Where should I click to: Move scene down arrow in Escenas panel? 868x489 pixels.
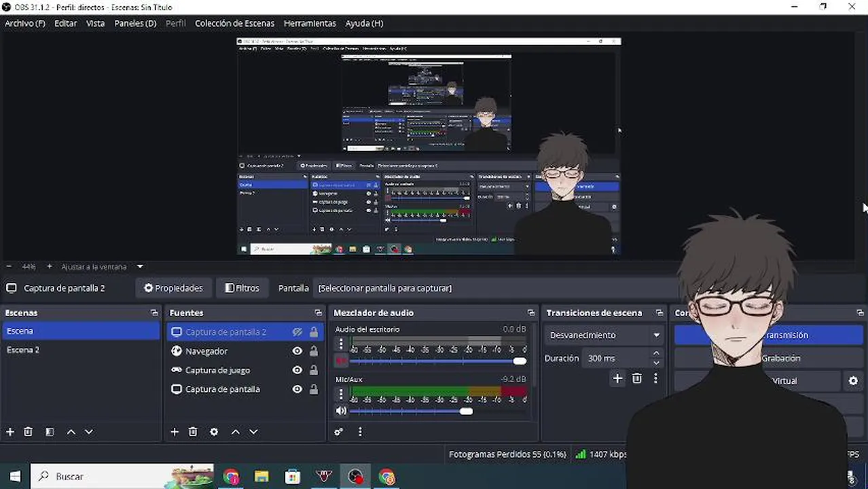[x=88, y=432]
